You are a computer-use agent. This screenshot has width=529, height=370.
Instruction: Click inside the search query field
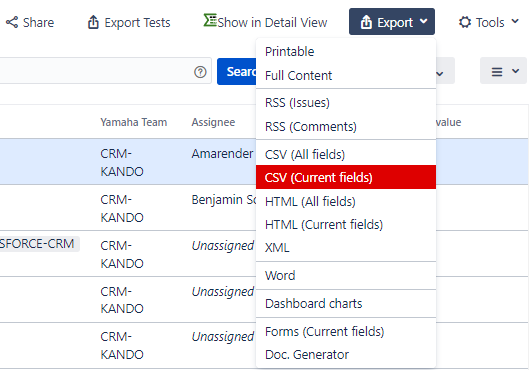(x=96, y=71)
